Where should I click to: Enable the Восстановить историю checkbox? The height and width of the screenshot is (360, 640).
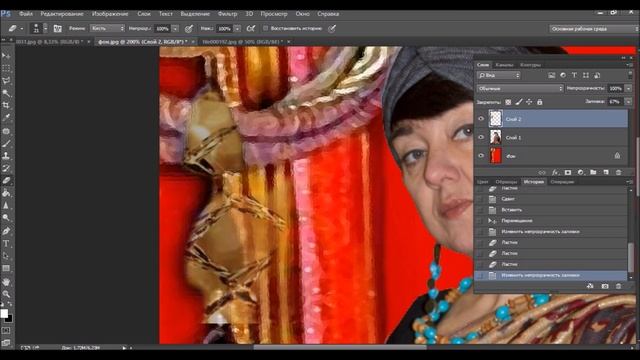[266, 28]
